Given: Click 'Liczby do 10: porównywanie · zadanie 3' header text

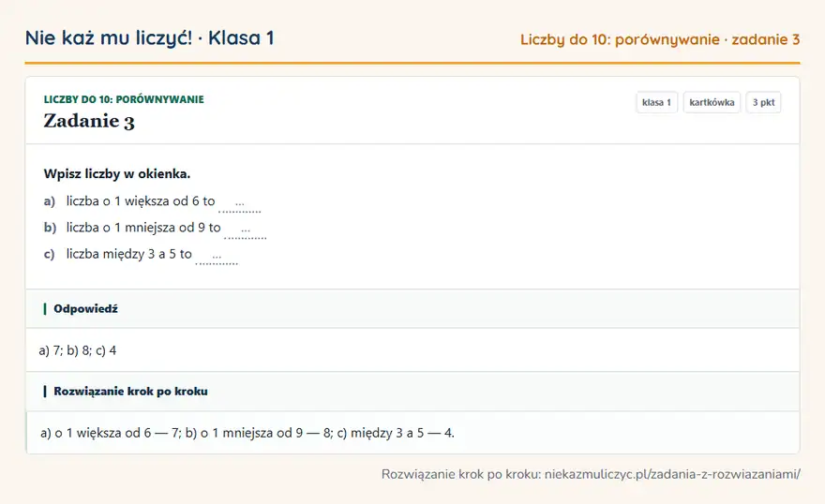Looking at the screenshot, I should pyautogui.click(x=660, y=39).
